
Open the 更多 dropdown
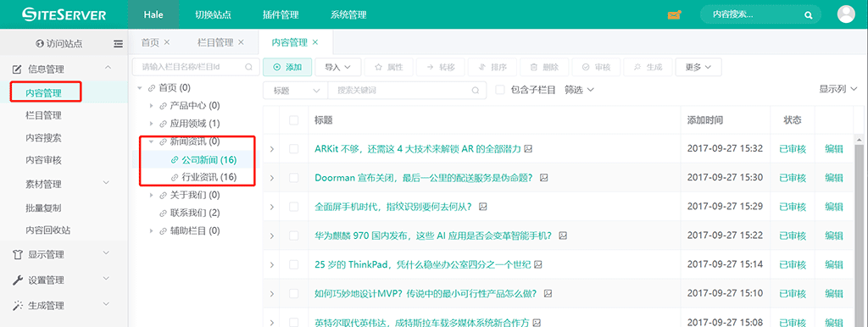[698, 67]
